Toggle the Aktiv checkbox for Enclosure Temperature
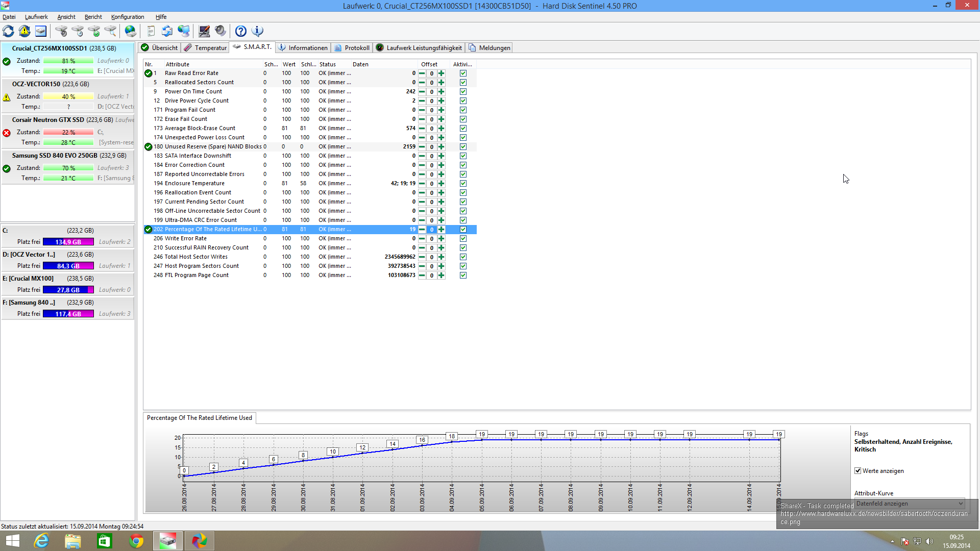The image size is (980, 551). click(463, 184)
